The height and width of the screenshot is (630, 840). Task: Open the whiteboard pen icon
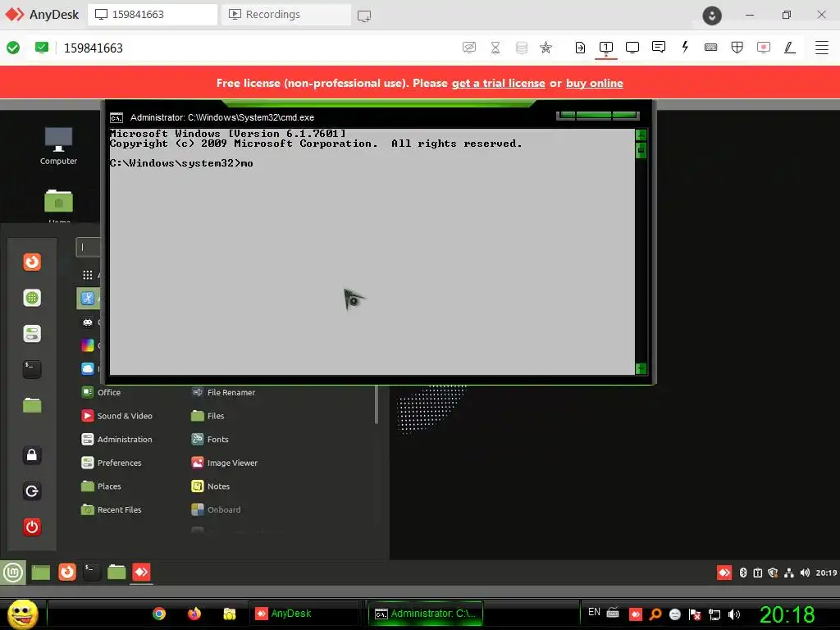pos(790,48)
